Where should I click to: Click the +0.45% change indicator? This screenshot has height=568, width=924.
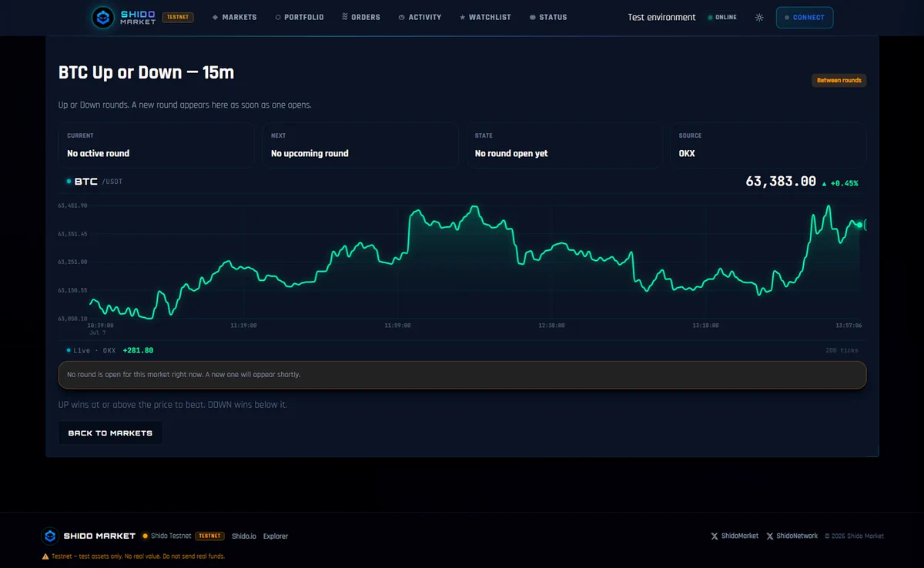(x=840, y=183)
